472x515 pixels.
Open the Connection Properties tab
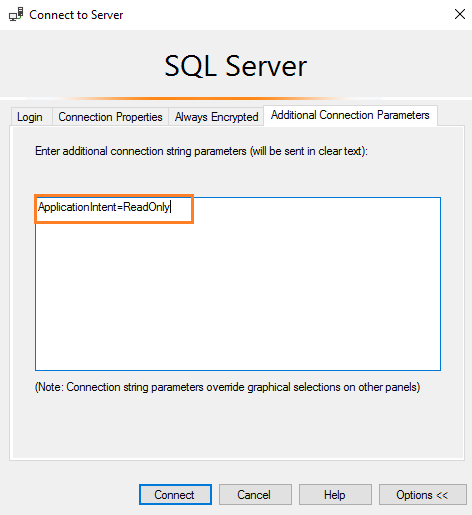click(110, 117)
